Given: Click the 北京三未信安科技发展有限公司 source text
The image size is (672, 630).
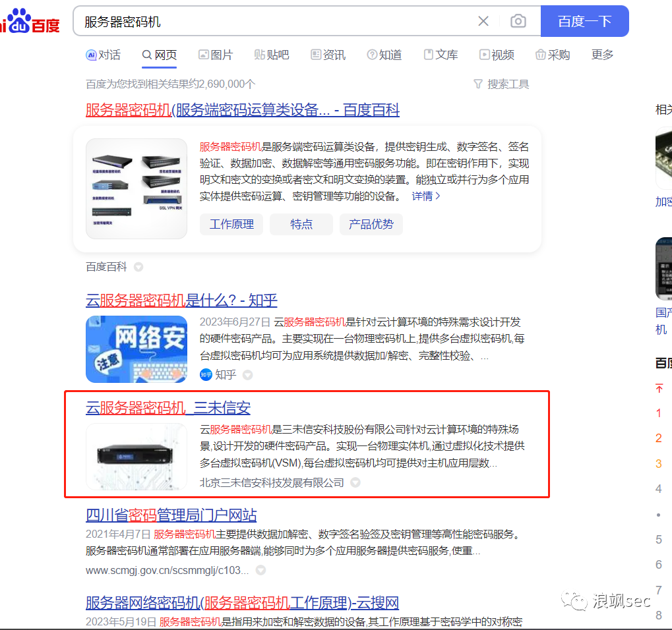Looking at the screenshot, I should click(x=272, y=482).
